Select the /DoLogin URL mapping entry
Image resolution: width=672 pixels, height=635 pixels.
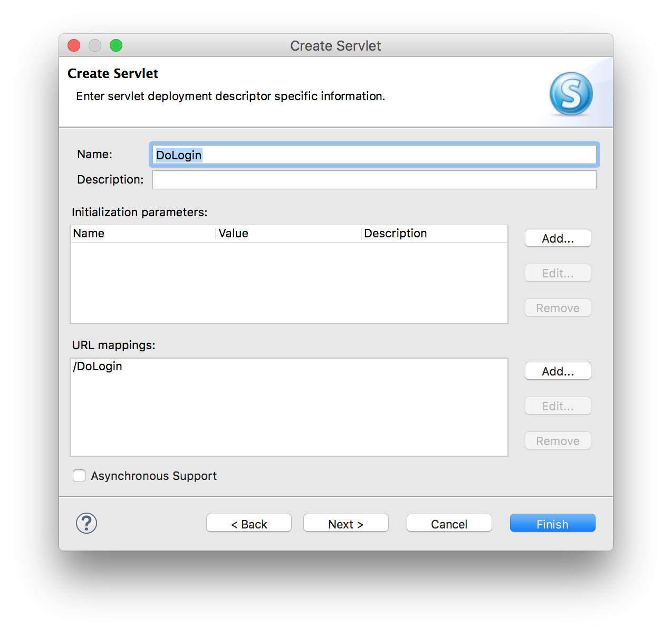tap(98, 366)
